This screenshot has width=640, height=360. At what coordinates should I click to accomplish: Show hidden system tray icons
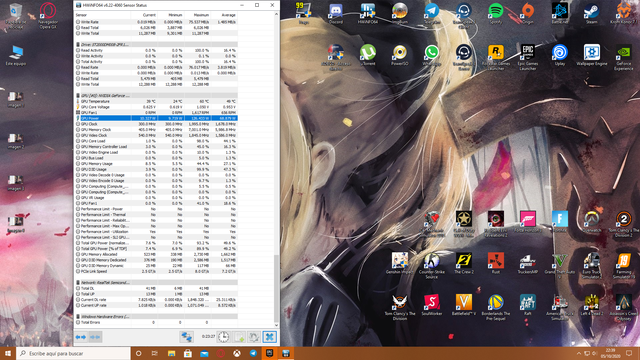[578, 353]
